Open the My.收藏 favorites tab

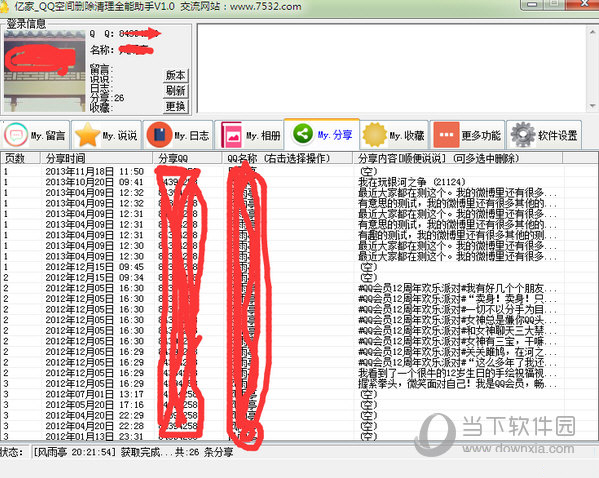click(x=393, y=135)
